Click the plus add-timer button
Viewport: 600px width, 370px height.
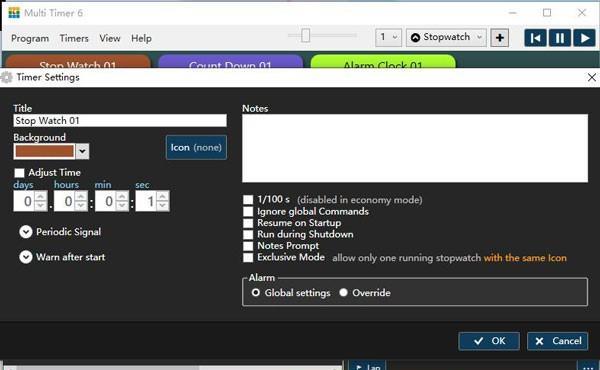(x=499, y=38)
